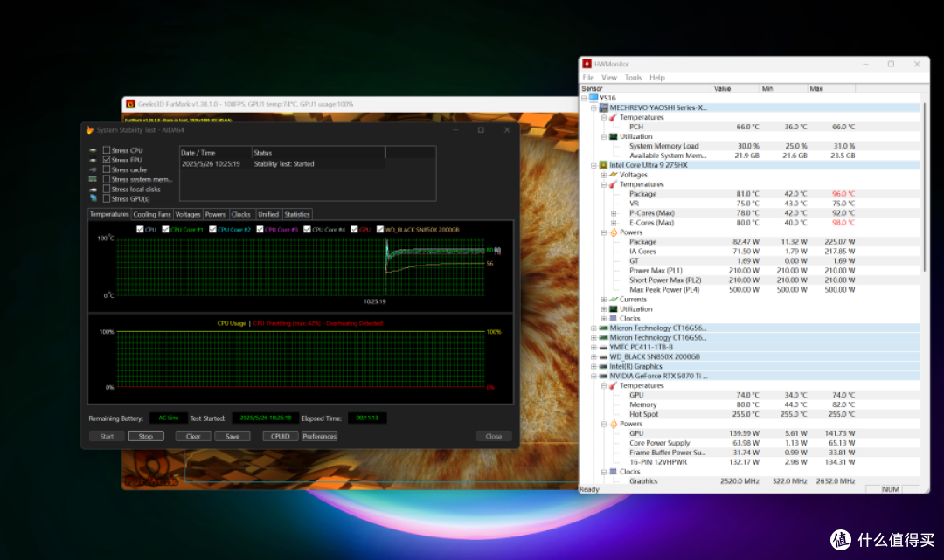
Task: Click the Clocks icon under Intel CPU
Action: (x=614, y=318)
